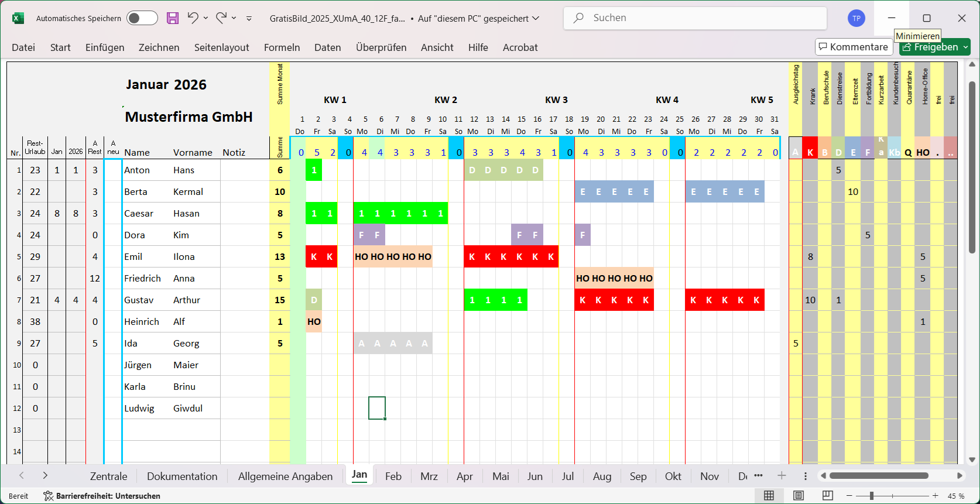Switch to Normal view in status bar
Image resolution: width=980 pixels, height=504 pixels.
click(x=769, y=496)
